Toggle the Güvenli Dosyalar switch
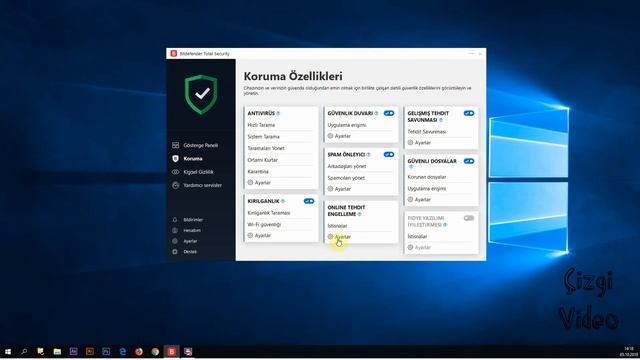Image resolution: width=640 pixels, height=360 pixels. click(469, 161)
